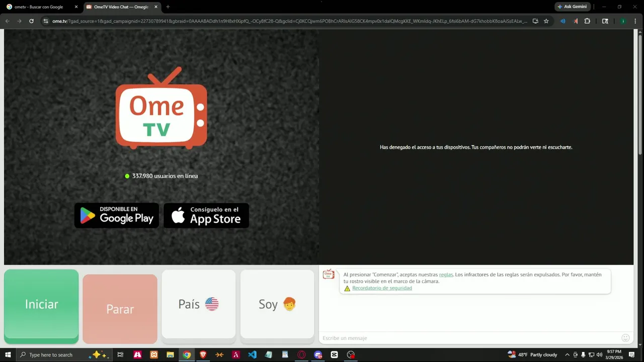Click the red extension icon in toolbar

coord(575,21)
